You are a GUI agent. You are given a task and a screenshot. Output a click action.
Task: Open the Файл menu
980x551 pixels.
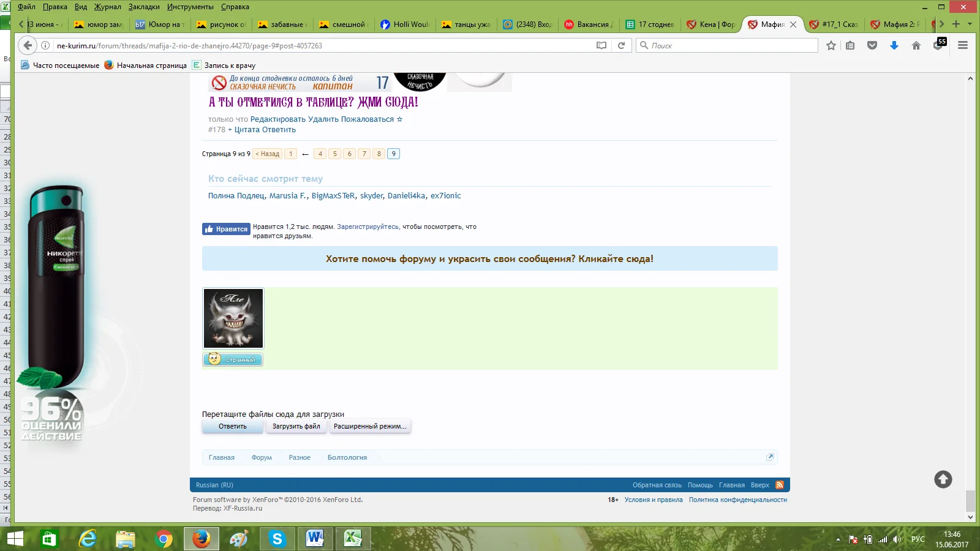26,7
